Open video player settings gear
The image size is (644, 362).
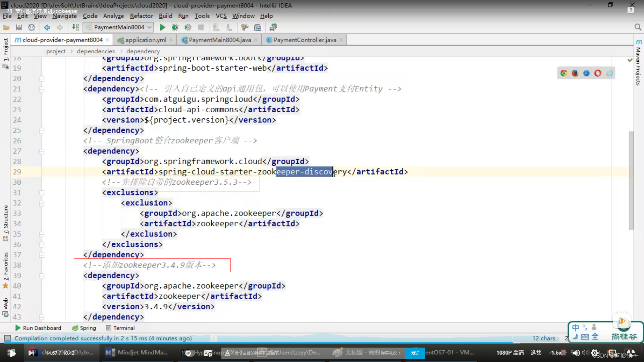tap(595, 353)
